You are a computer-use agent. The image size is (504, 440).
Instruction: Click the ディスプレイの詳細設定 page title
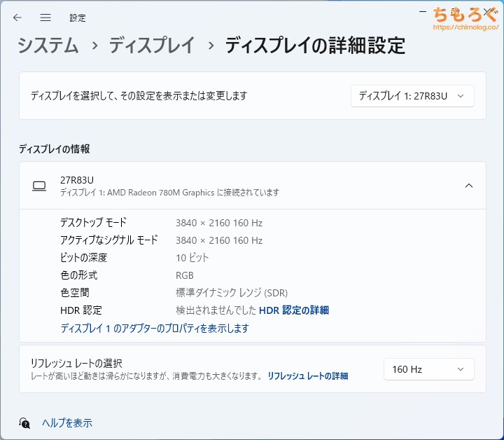(315, 46)
